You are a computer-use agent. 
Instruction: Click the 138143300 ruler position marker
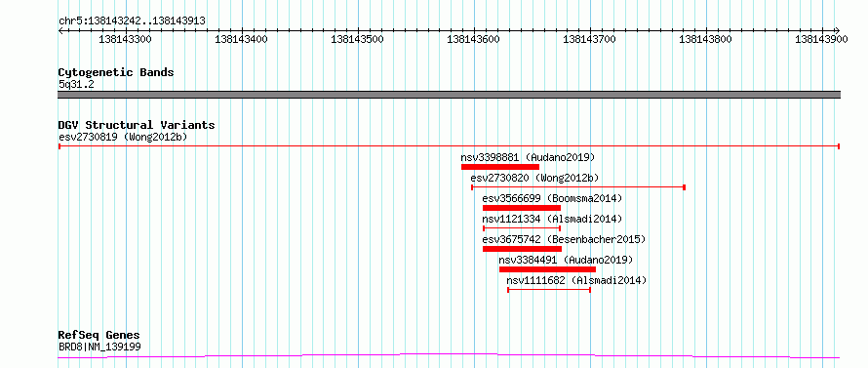125,39
